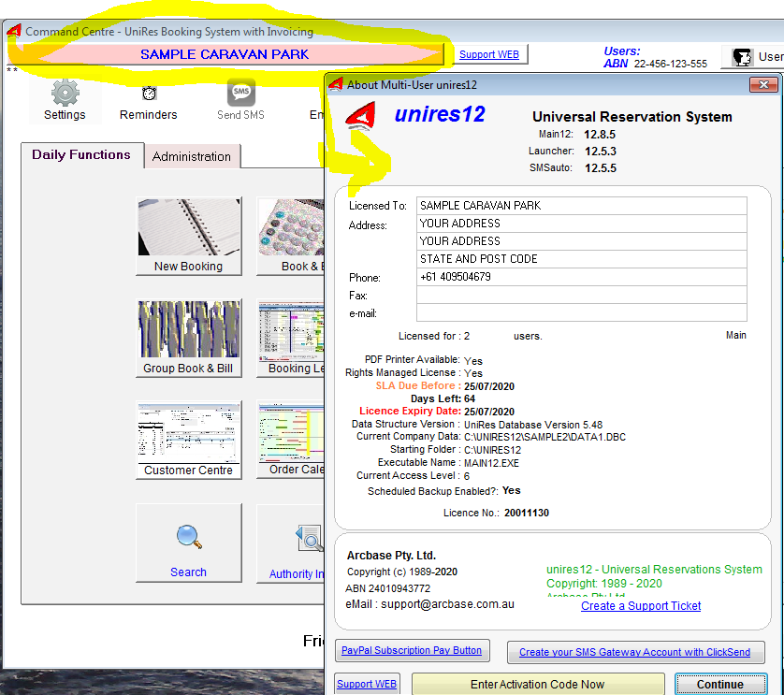Click UniRes Database Version 5.48 text

(x=533, y=425)
